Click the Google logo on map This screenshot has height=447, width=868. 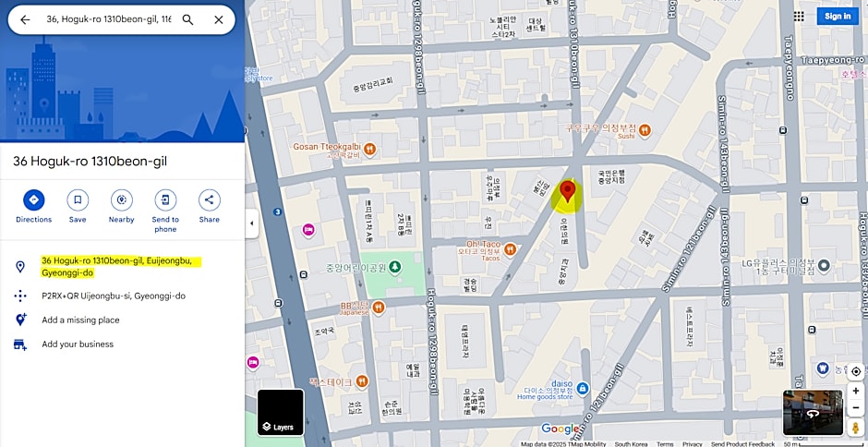click(x=560, y=429)
